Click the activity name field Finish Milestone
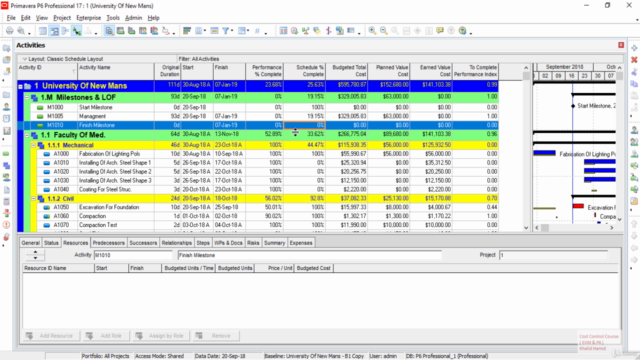Screen dimensions: 640x360 [x=309, y=256]
